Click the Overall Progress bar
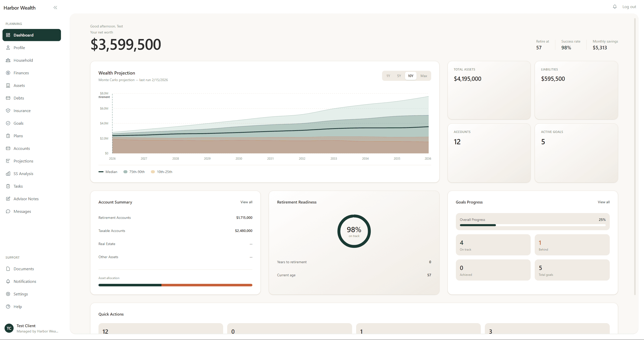644x340 pixels. pos(532,225)
